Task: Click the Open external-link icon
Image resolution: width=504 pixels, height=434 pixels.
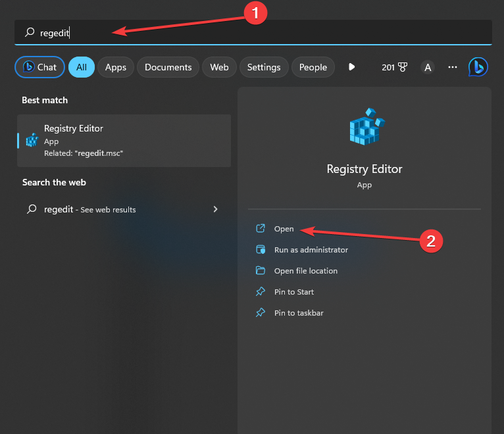Action: 261,228
